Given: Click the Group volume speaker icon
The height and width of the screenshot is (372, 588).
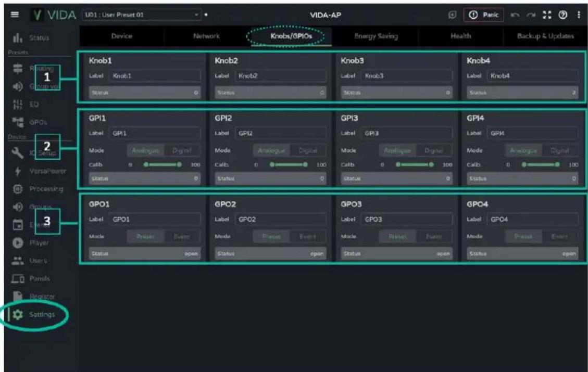Looking at the screenshot, I should [x=17, y=86].
